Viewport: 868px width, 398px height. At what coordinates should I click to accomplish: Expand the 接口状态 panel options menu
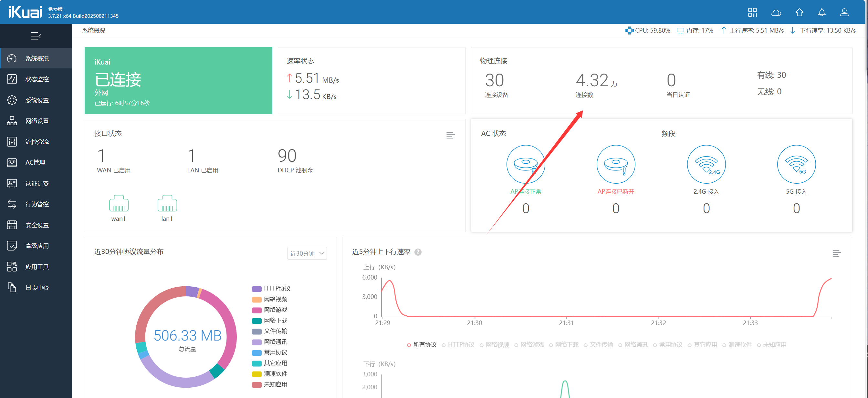point(450,135)
